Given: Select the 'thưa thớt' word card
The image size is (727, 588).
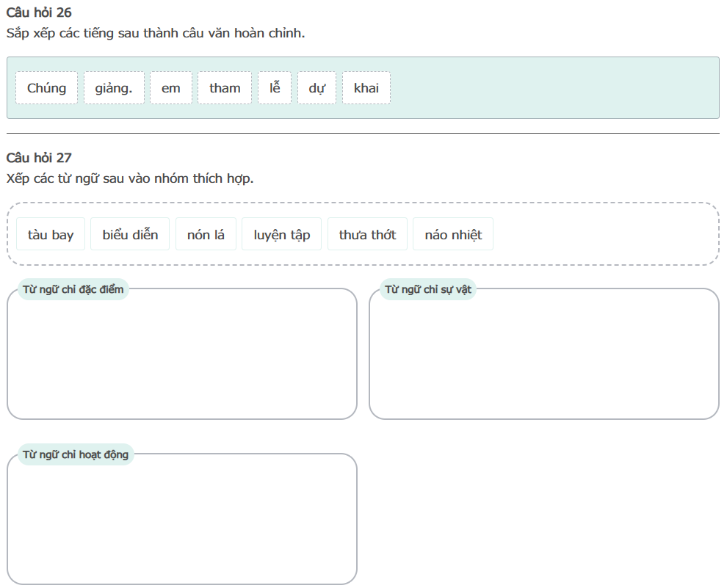Looking at the screenshot, I should pos(367,234).
